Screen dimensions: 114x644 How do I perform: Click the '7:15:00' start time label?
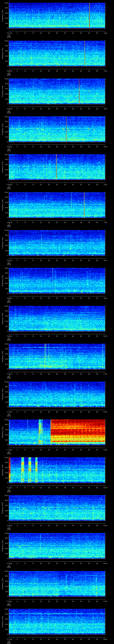pos(9,563)
